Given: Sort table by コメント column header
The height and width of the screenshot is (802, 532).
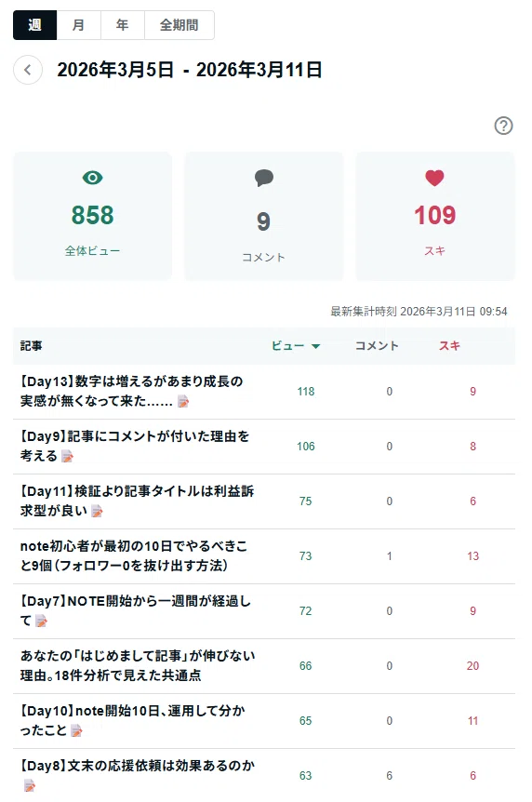Looking at the screenshot, I should coord(377,346).
